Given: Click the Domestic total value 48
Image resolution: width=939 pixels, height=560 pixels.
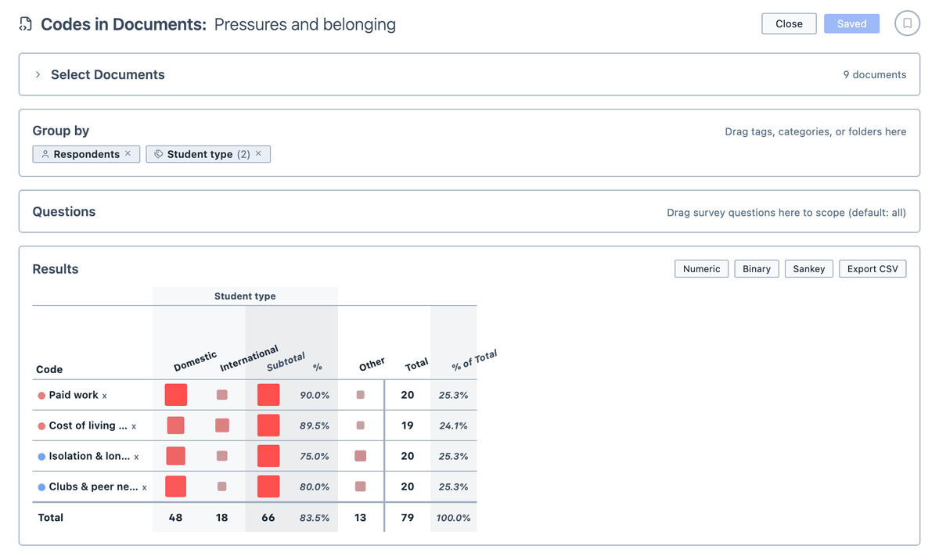Looking at the screenshot, I should click(x=176, y=518).
